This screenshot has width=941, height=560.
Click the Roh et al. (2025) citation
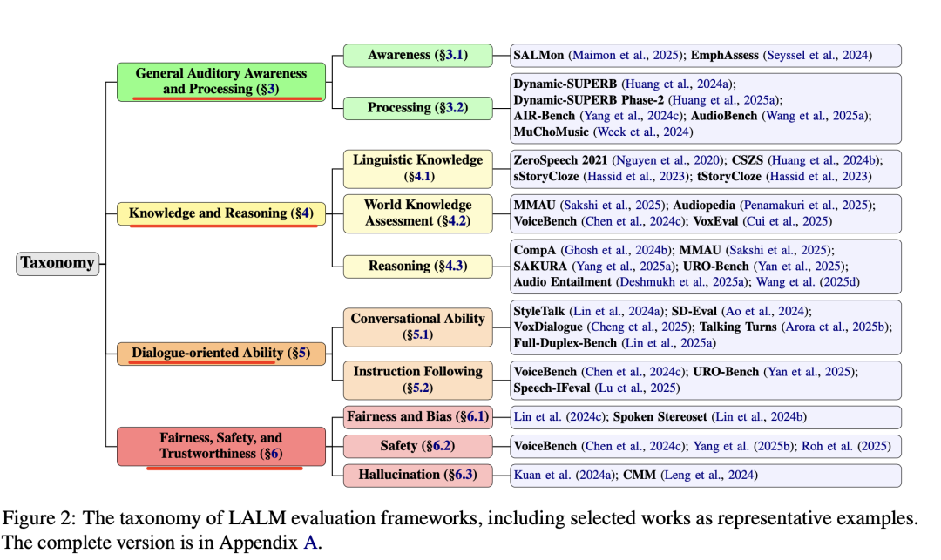pyautogui.click(x=846, y=446)
